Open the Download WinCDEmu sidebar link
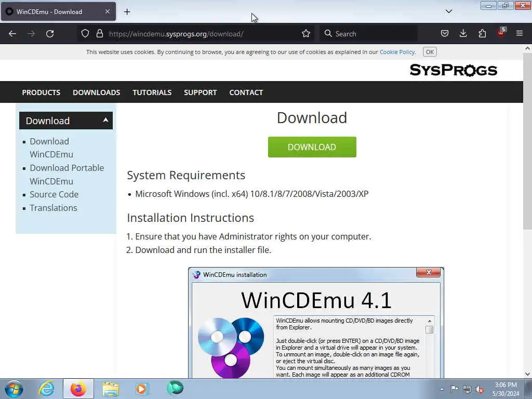This screenshot has width=532, height=399. click(x=51, y=148)
